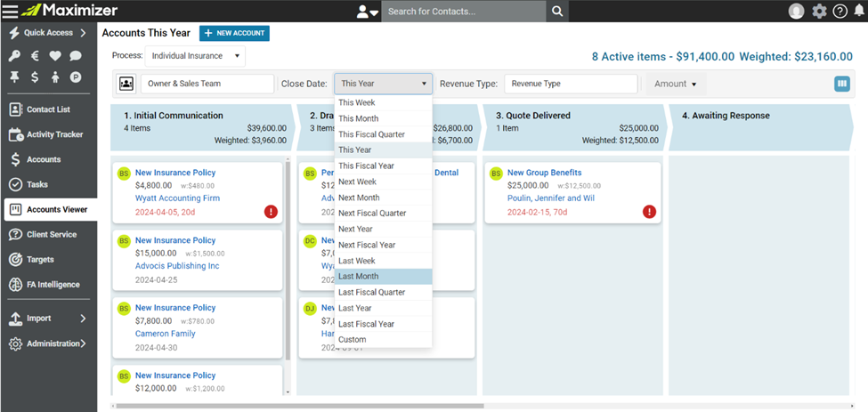This screenshot has height=412, width=868.
Task: Open the Close Date dropdown showing This Year
Action: (383, 84)
